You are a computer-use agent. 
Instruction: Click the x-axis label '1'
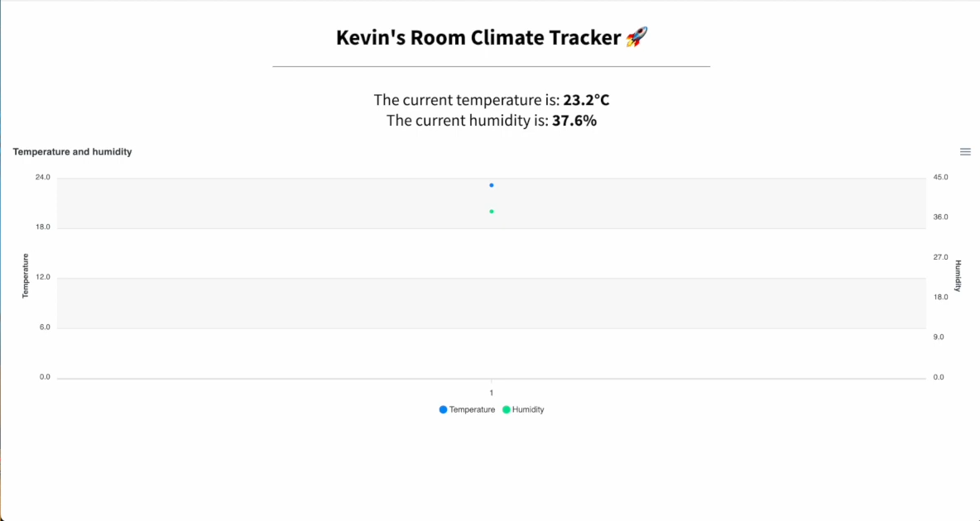coord(492,393)
